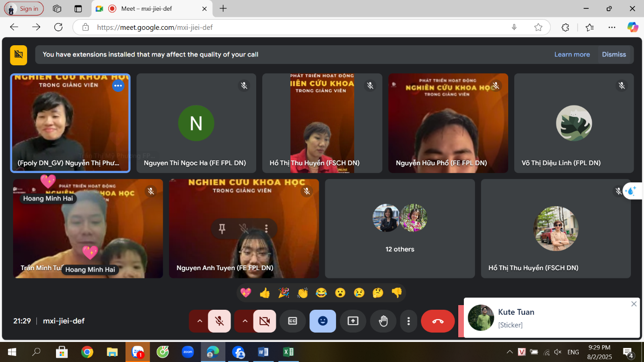This screenshot has height=362, width=644.
Task: Pin Nguyen Anh Tuyen's video tile
Action: 222,229
